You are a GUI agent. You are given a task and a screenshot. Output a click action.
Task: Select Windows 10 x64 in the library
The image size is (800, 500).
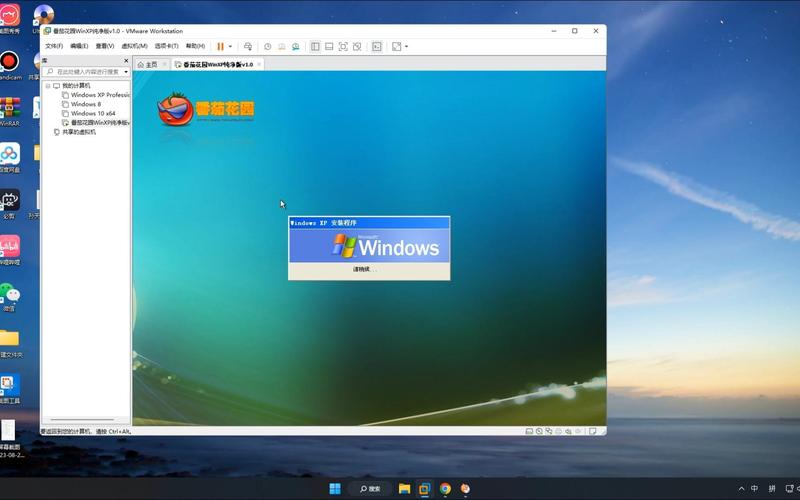tap(93, 113)
